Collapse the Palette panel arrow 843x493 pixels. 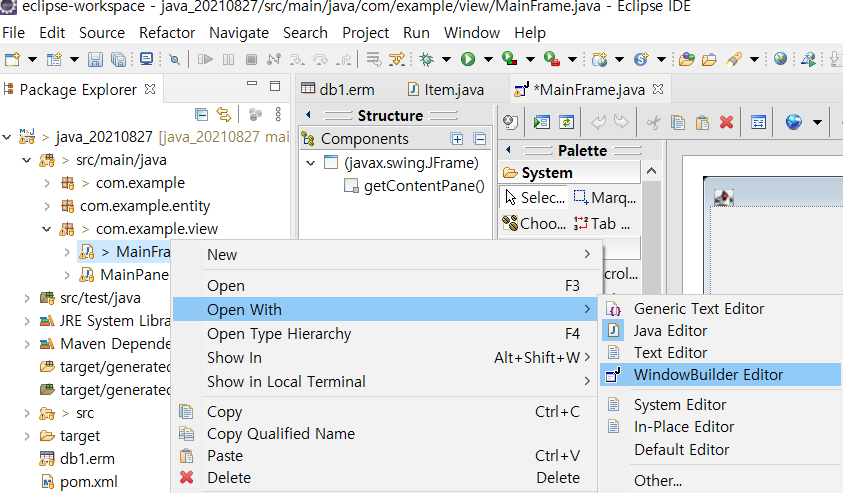pos(508,149)
